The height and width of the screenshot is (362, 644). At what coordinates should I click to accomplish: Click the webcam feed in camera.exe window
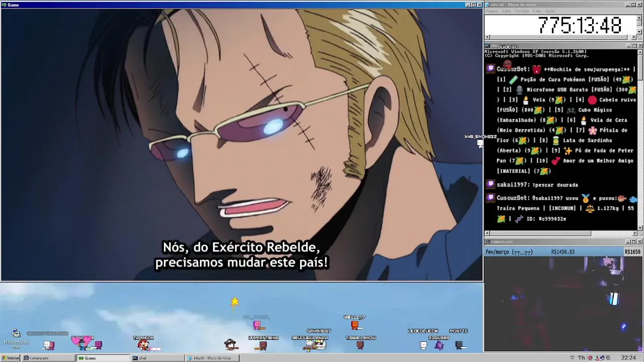point(563,304)
